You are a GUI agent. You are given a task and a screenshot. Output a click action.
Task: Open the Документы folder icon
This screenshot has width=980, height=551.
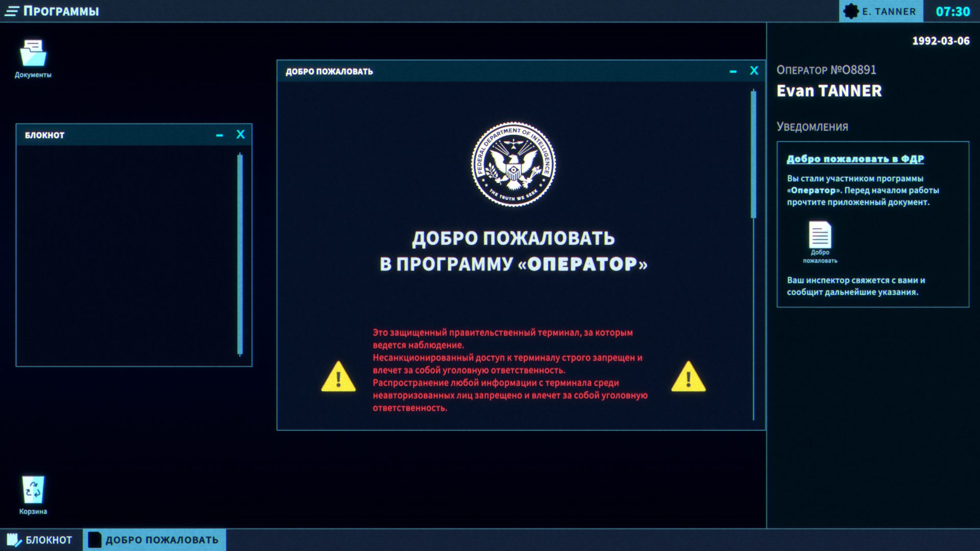tap(33, 59)
